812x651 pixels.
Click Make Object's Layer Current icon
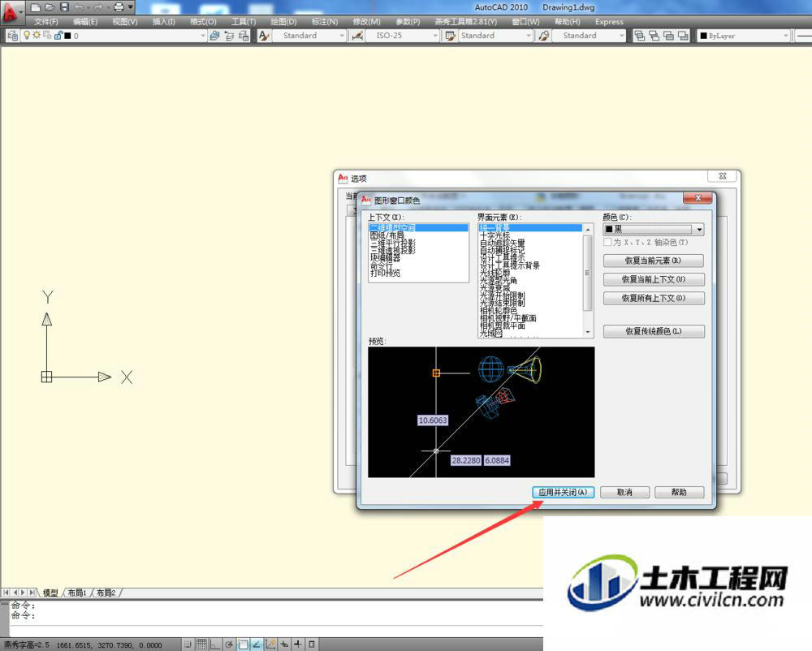tap(214, 36)
